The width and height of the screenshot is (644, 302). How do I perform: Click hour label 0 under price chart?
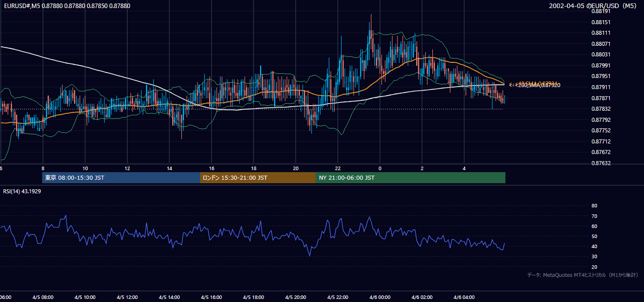click(380, 168)
